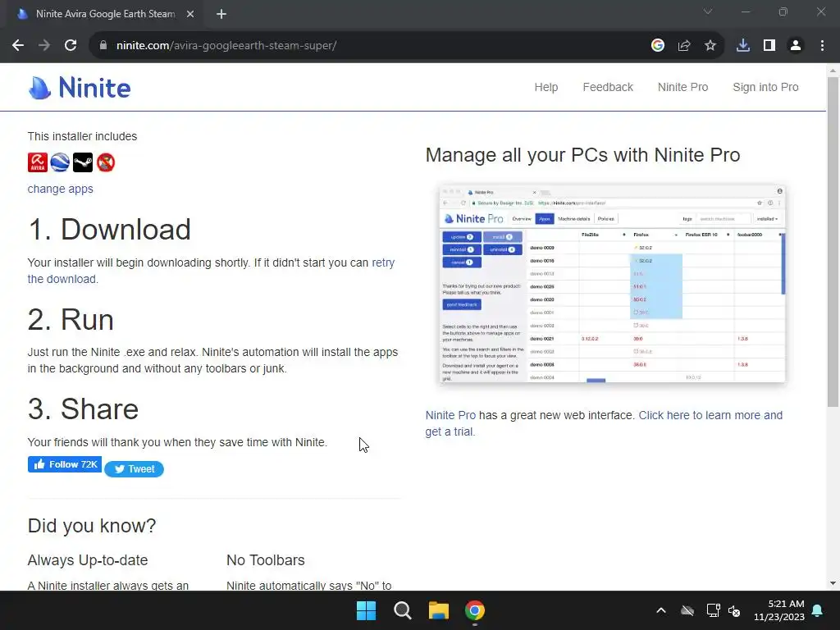Click the Google Earth app icon

60,162
